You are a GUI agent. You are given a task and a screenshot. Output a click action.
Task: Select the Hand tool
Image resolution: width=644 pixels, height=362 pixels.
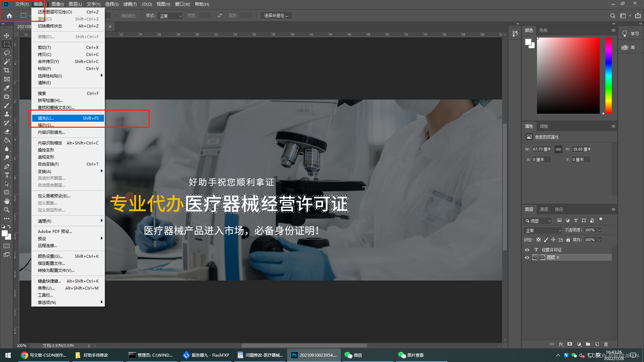pyautogui.click(x=7, y=201)
